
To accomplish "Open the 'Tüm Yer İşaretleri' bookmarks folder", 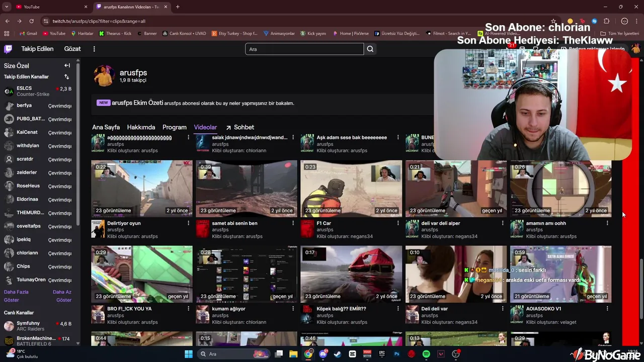I will coord(619,34).
